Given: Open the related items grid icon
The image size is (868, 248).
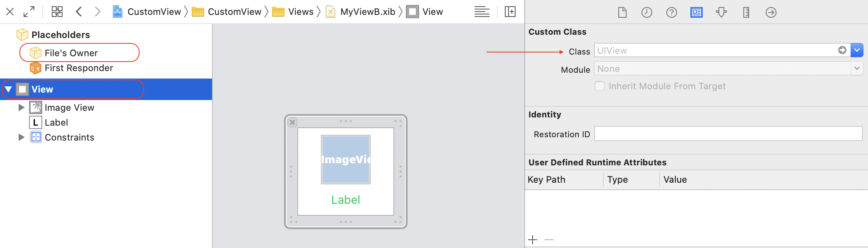Looking at the screenshot, I should coord(57,12).
